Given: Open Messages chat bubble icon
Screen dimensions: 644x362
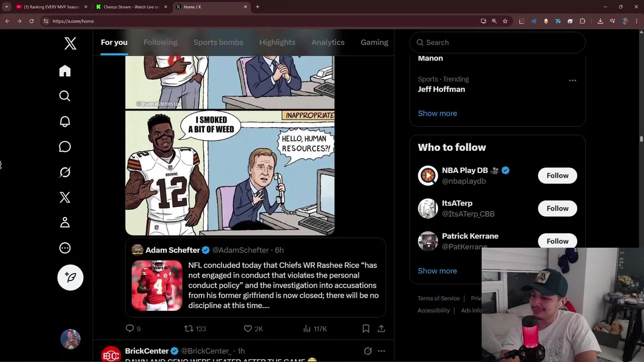Looking at the screenshot, I should [x=65, y=147].
